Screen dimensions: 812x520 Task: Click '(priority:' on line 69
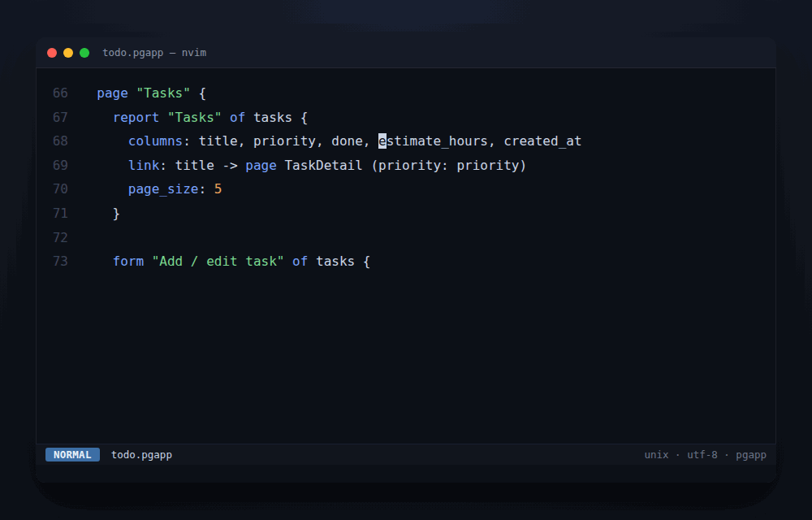point(409,166)
